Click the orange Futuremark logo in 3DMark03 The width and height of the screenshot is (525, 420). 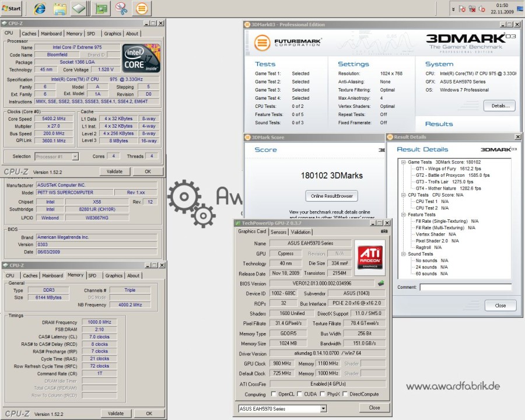coord(262,43)
